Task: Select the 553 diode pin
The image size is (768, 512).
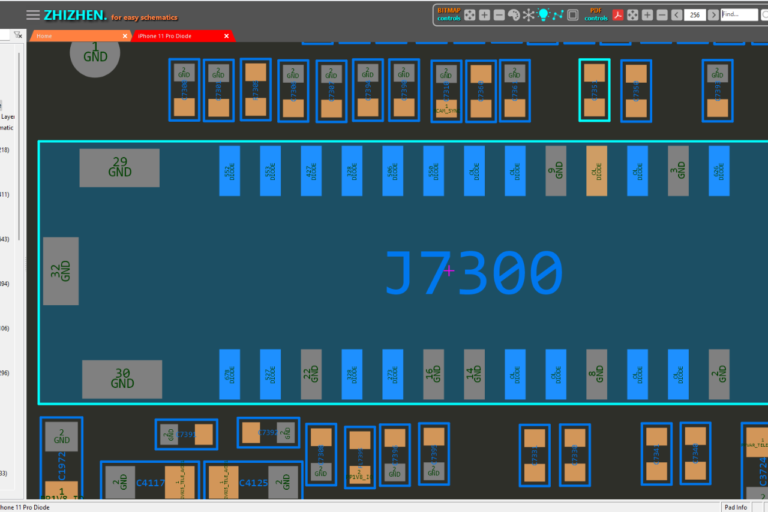Action: click(x=270, y=171)
